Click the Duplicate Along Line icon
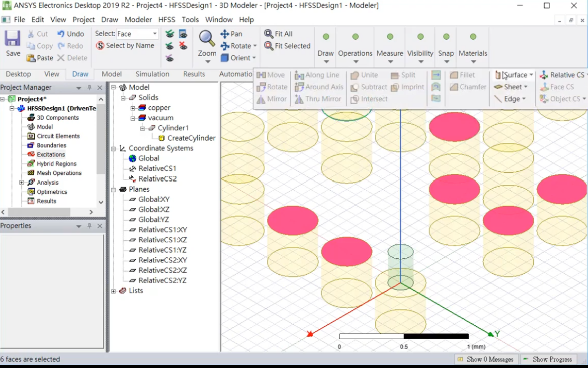Image resolution: width=588 pixels, height=368 pixels. [x=299, y=75]
